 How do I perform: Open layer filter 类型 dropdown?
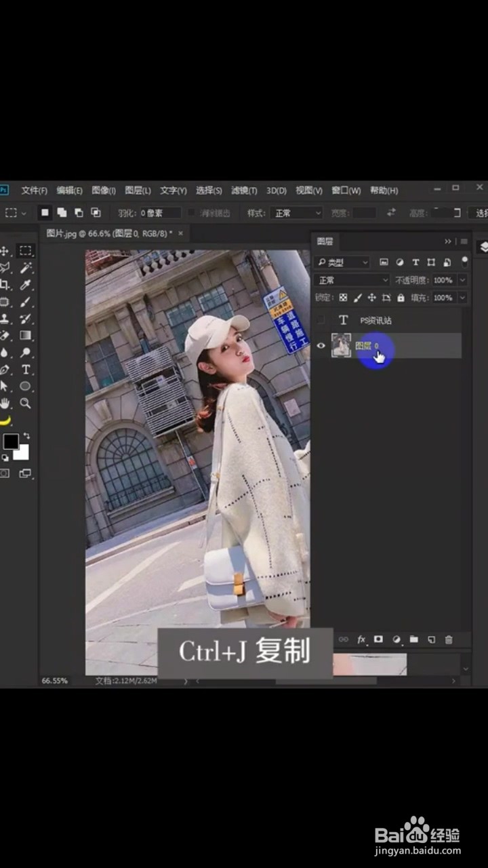[342, 262]
